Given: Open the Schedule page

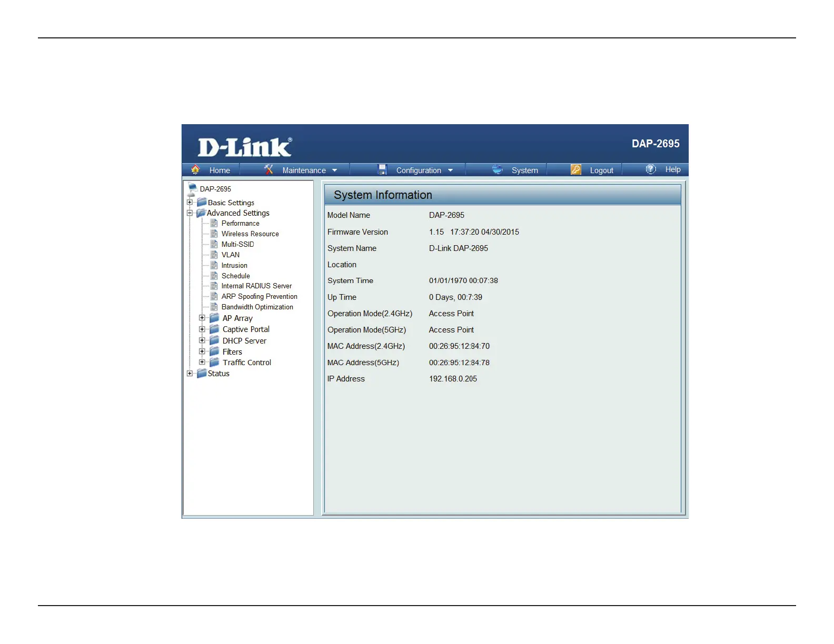Looking at the screenshot, I should click(235, 276).
